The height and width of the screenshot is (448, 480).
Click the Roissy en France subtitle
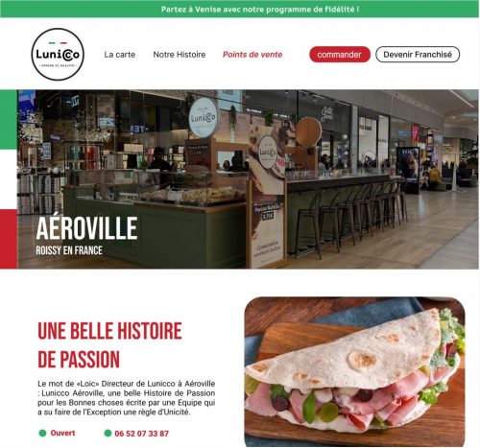point(69,250)
